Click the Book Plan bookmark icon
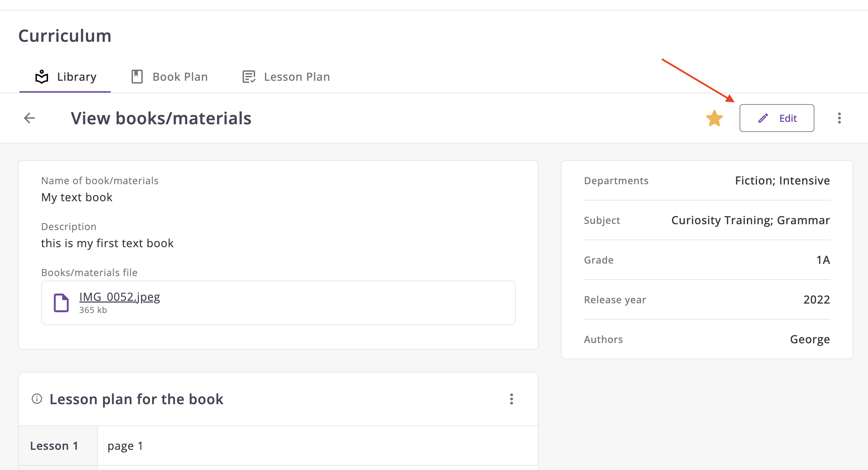868x470 pixels. [137, 77]
